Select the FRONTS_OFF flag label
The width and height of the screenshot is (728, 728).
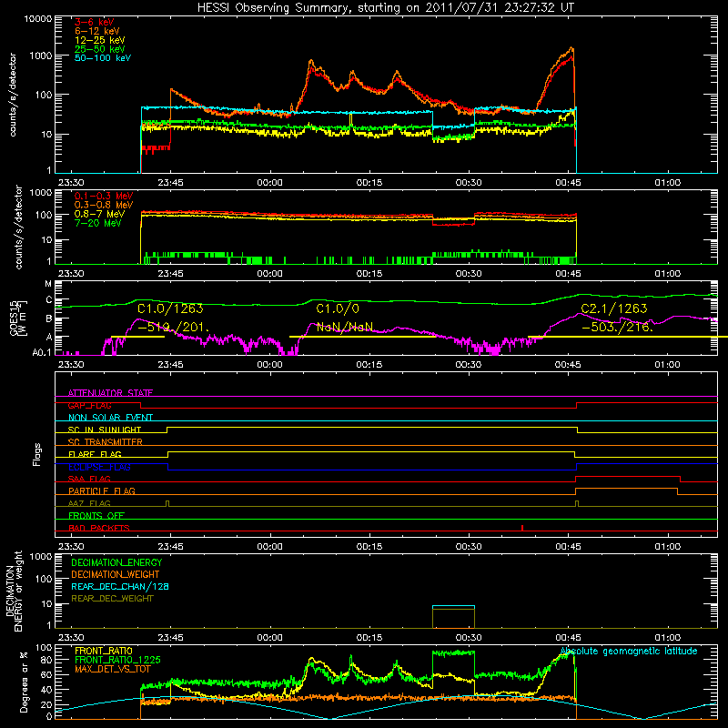[96, 515]
